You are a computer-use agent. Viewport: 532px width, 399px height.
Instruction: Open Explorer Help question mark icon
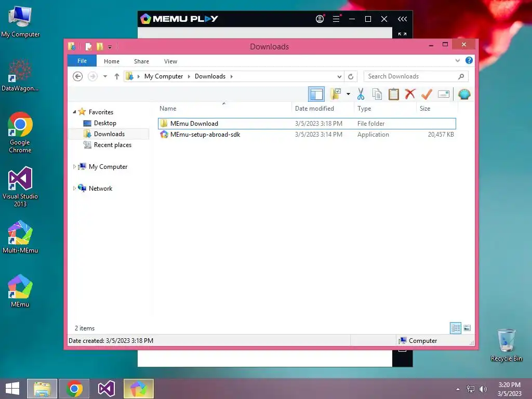[x=469, y=60]
